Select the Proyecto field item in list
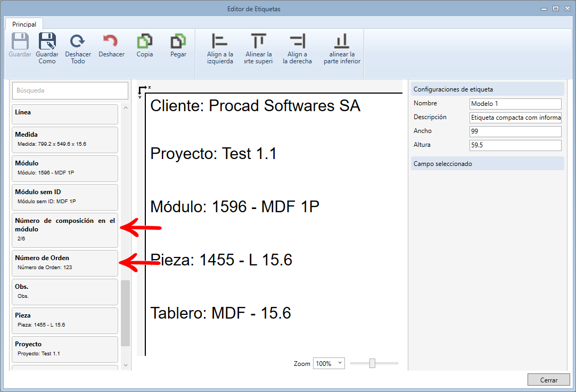 point(65,349)
